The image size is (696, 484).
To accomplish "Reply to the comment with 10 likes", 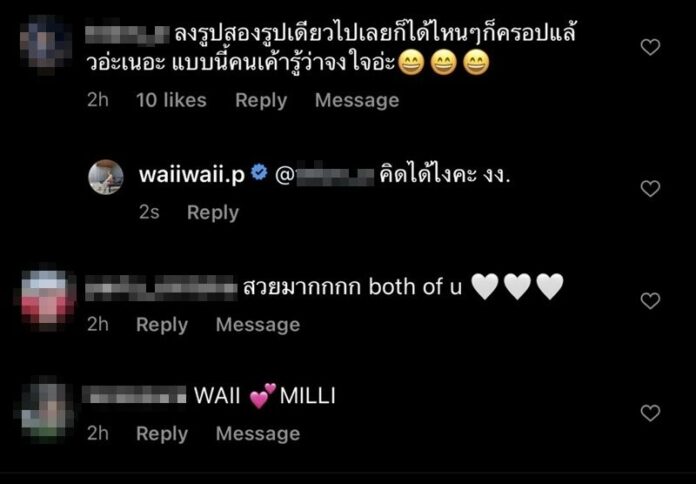I will coord(261,100).
